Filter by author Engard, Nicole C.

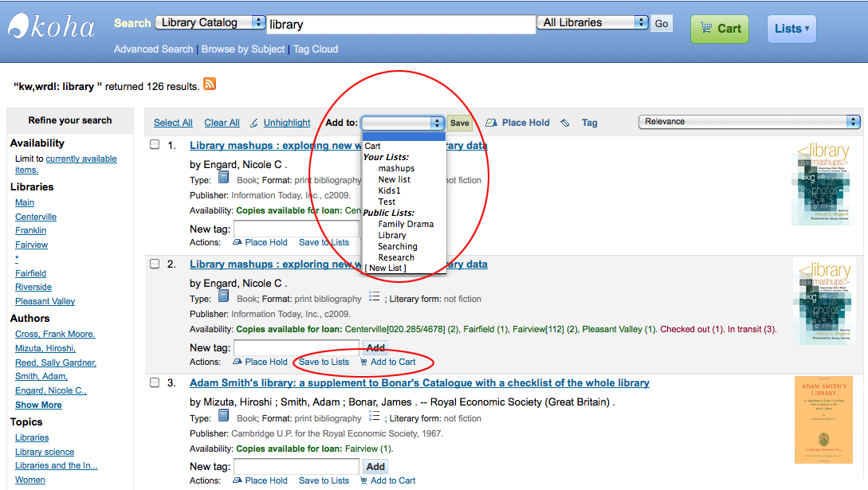coord(51,390)
